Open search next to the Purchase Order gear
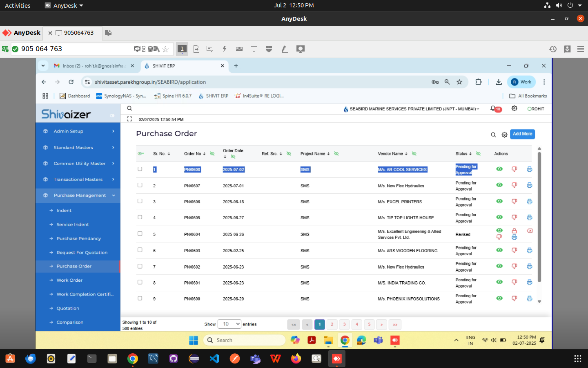 pyautogui.click(x=493, y=135)
